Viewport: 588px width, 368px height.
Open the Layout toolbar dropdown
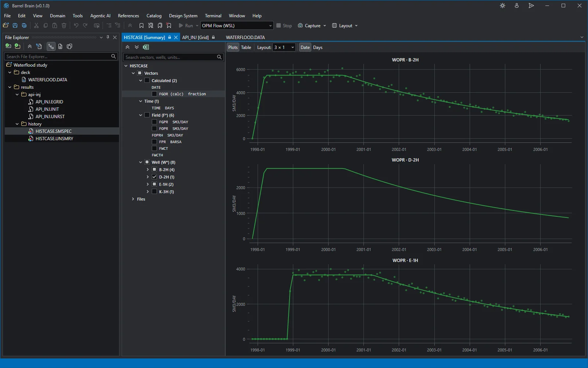345,25
